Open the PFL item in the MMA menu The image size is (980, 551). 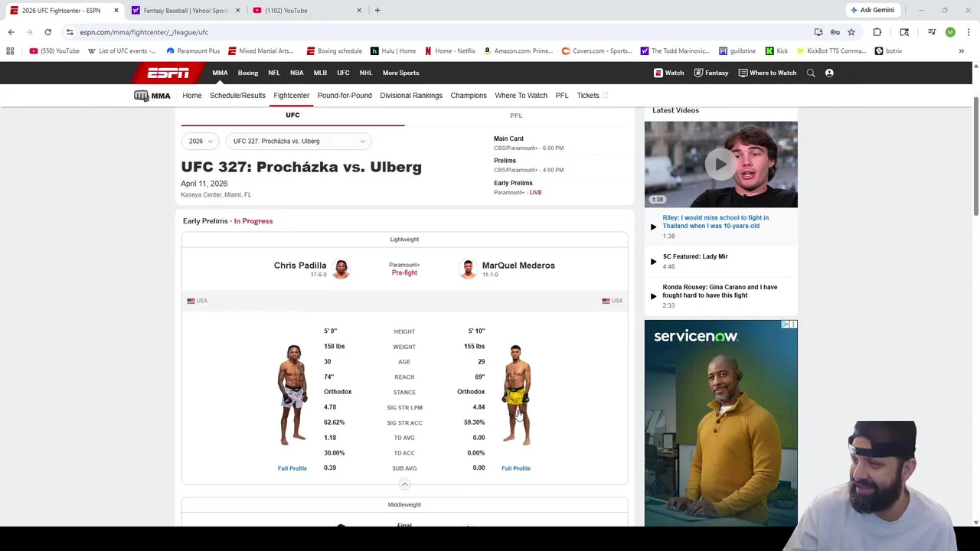point(562,96)
